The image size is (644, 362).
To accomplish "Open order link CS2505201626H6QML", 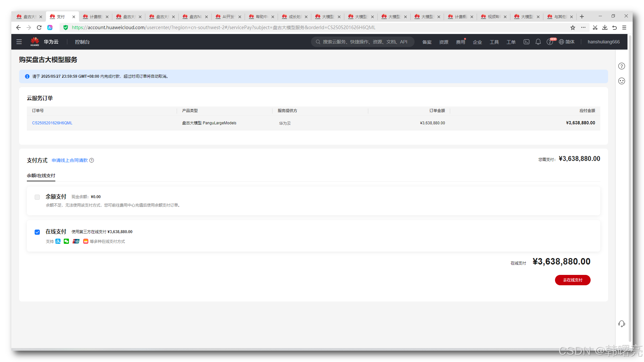I will 52,123.
